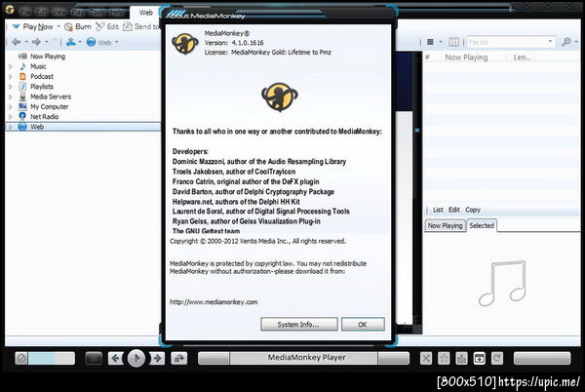Open the Play Now dropdown arrow

click(x=58, y=27)
